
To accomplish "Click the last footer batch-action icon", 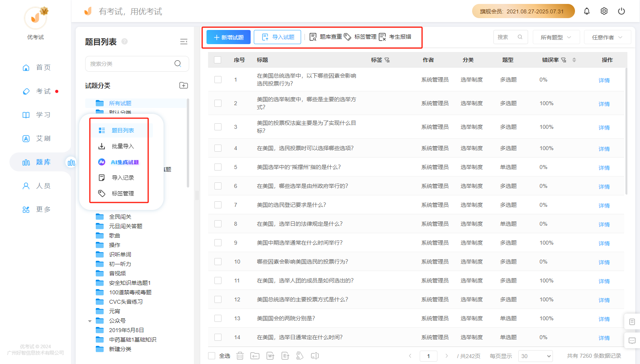I will click(315, 356).
